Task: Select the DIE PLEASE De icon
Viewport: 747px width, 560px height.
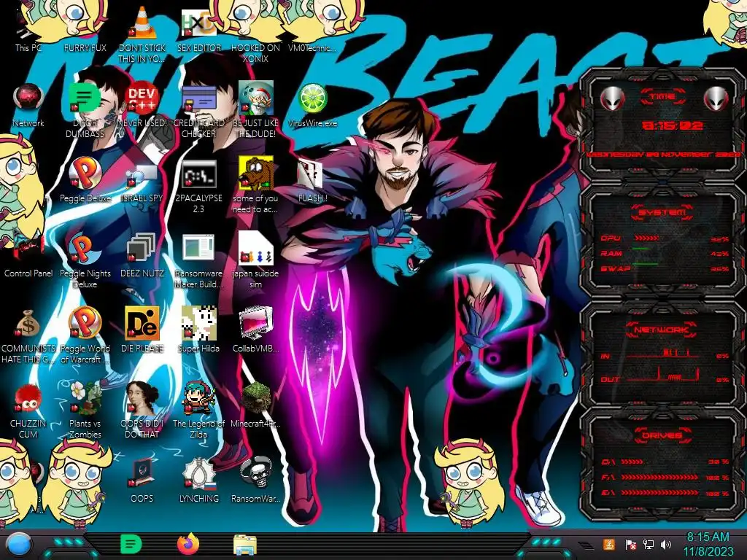Action: [x=142, y=330]
